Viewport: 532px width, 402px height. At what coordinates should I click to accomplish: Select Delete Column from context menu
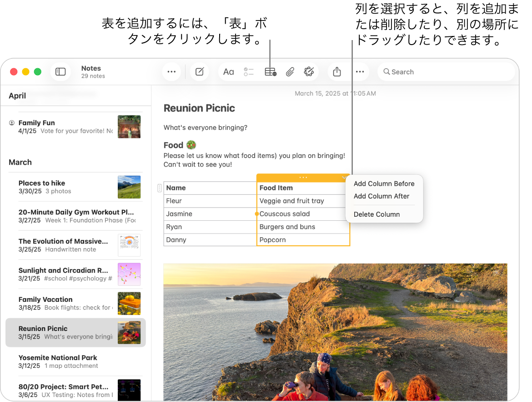coord(376,214)
